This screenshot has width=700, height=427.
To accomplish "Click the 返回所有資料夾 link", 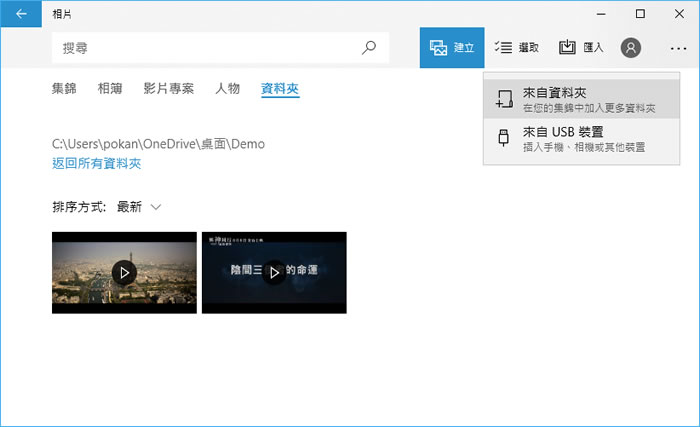I will point(96,163).
